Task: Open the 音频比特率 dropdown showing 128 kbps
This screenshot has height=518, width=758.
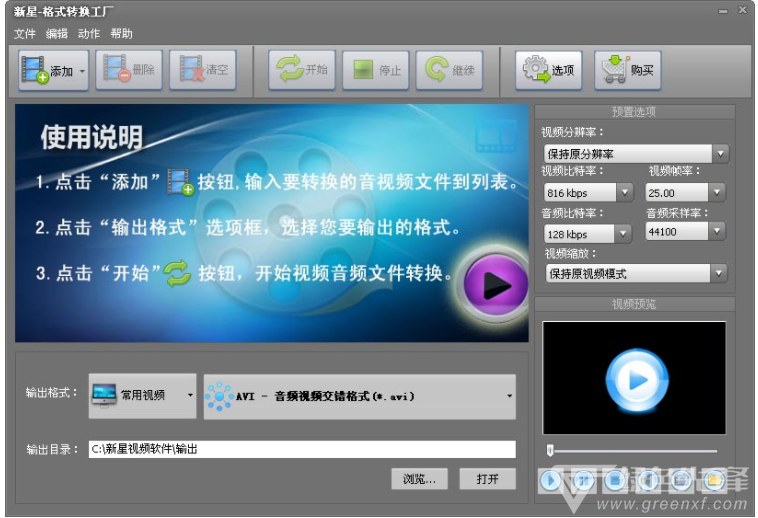Action: pos(587,234)
